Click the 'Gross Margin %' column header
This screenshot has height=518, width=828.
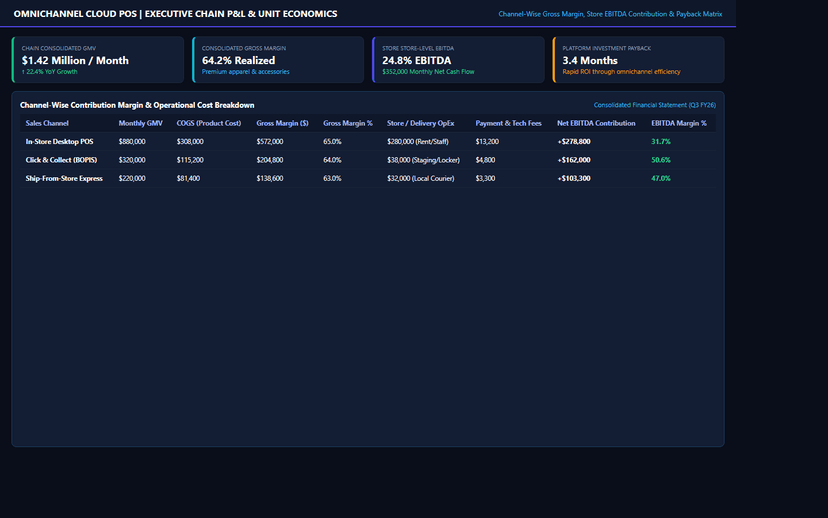click(348, 123)
